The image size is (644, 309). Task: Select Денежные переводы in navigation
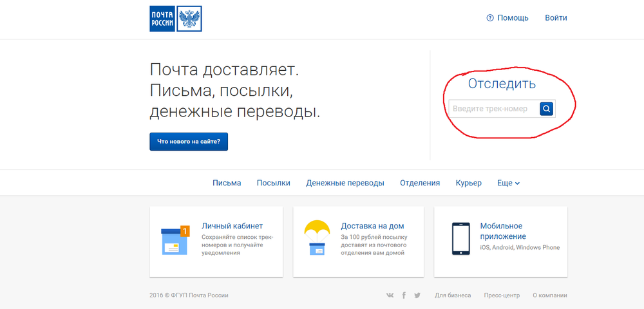(x=345, y=183)
